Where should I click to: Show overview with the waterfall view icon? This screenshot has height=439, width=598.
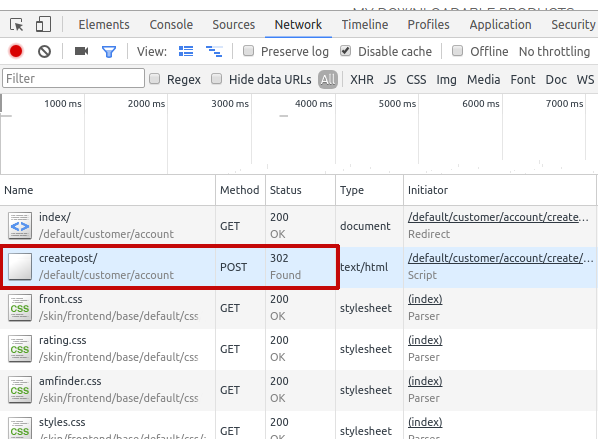tap(214, 51)
